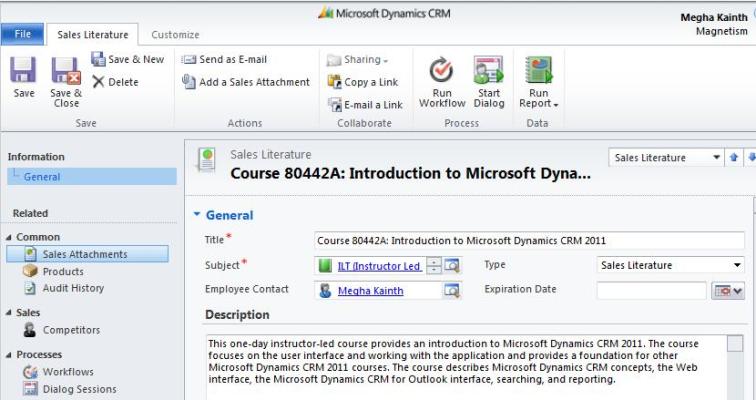Image resolution: width=756 pixels, height=400 pixels.
Task: Click the Employee Contact user icon
Action: tap(325, 290)
